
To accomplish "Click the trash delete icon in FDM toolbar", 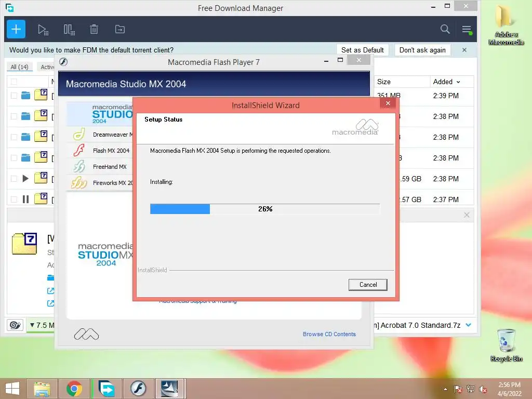I will pyautogui.click(x=94, y=30).
